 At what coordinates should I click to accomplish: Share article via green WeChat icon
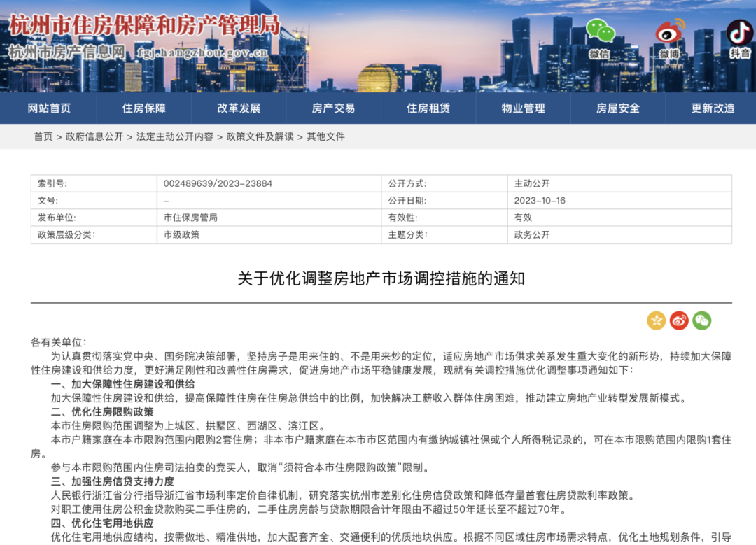[702, 320]
